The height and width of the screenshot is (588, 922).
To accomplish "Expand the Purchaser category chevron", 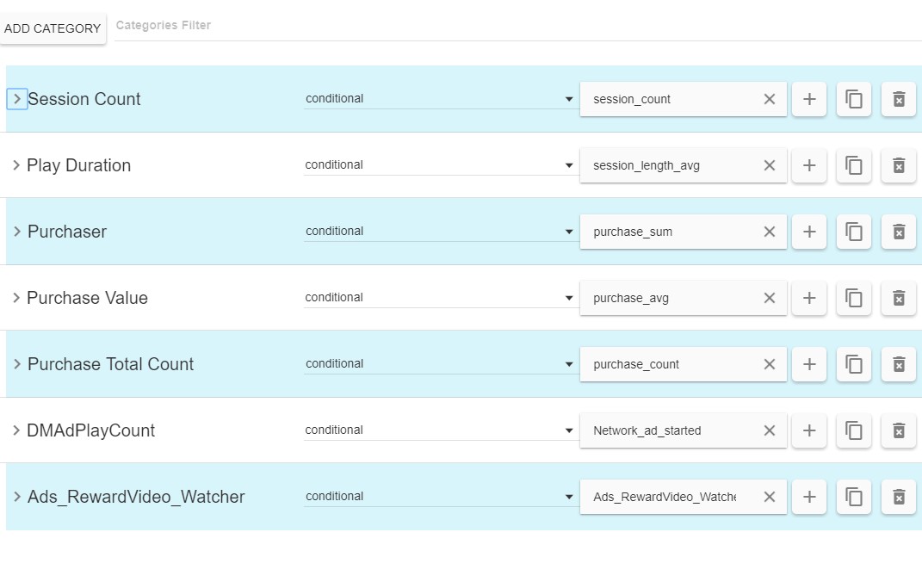I will (16, 232).
